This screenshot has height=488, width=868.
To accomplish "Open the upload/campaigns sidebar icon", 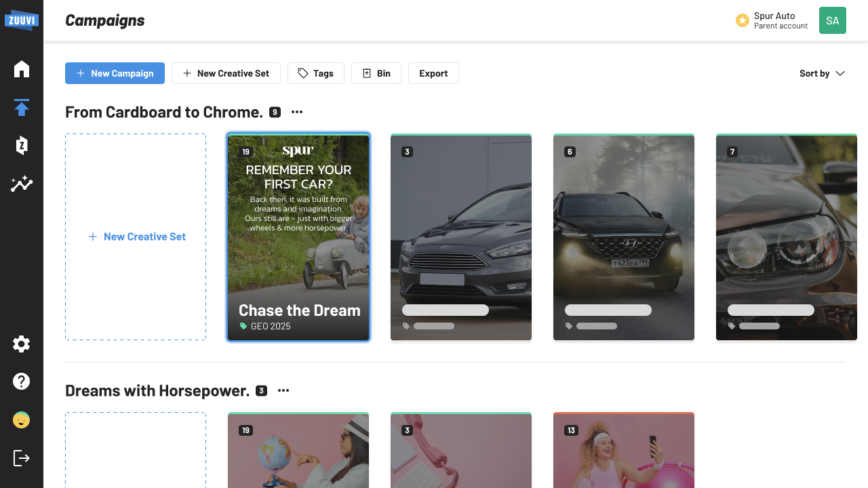I will 22,107.
